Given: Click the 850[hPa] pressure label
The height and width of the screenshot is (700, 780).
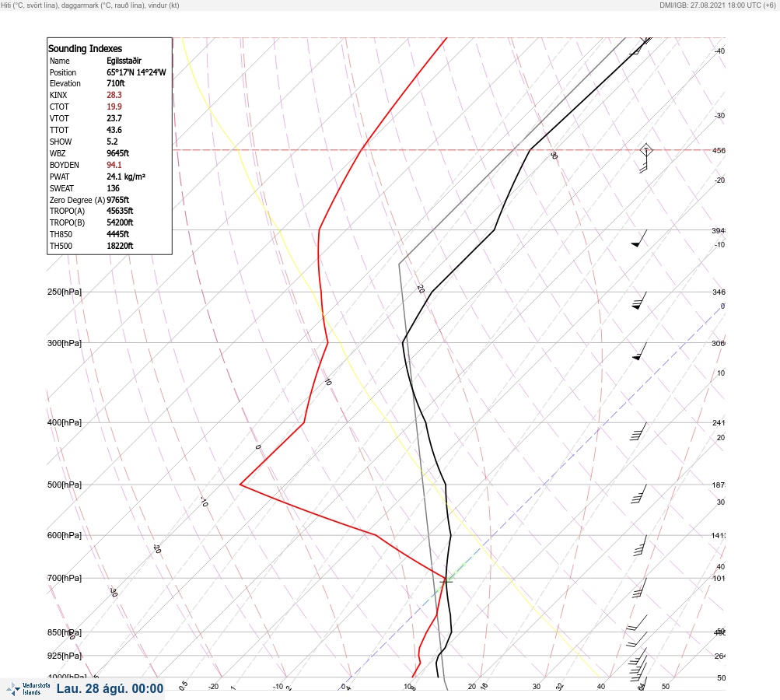Looking at the screenshot, I should (65, 632).
